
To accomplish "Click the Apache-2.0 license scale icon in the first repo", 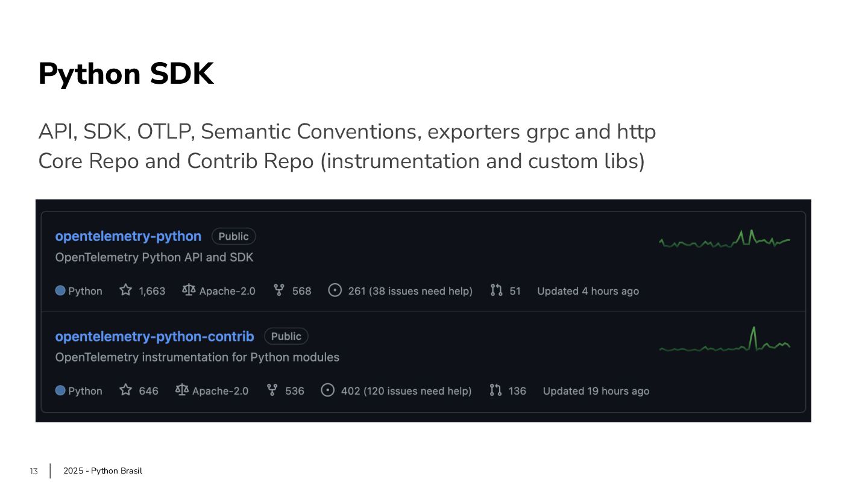I will [x=189, y=290].
